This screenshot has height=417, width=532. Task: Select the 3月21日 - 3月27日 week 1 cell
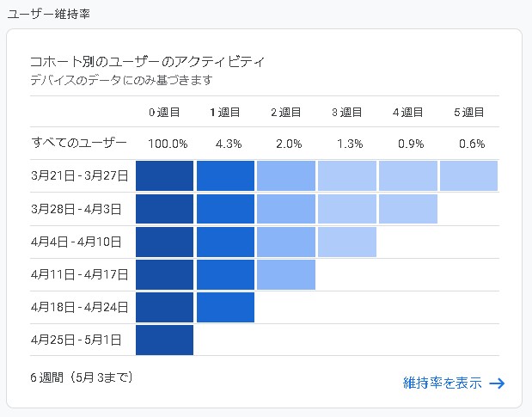225,175
